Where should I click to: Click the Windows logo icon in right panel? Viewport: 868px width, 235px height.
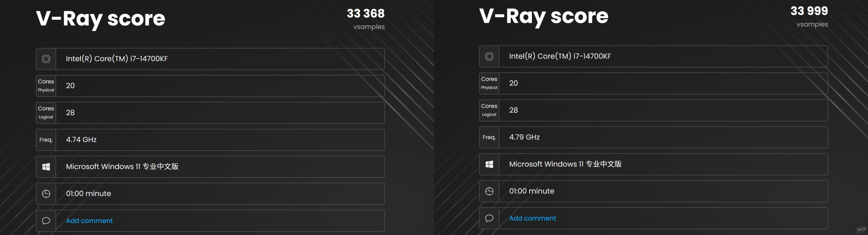(x=489, y=164)
